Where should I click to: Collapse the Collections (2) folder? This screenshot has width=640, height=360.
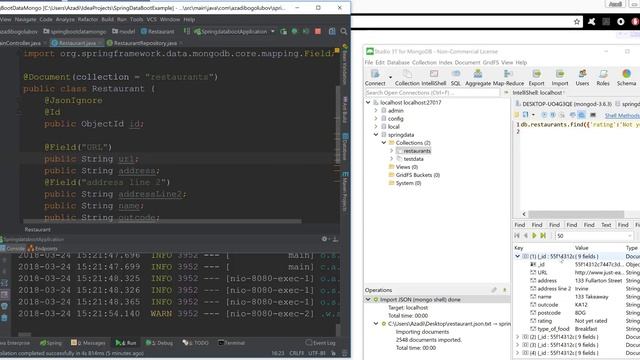[384, 143]
